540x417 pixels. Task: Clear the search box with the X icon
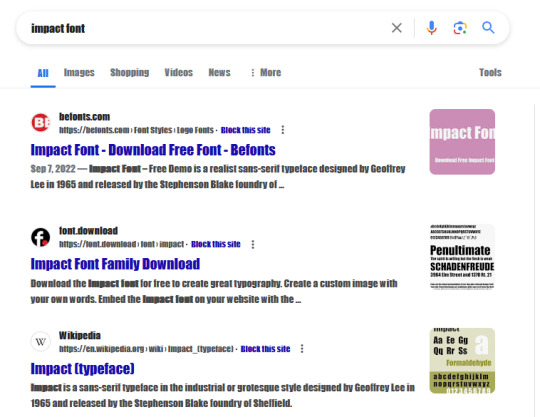tap(396, 28)
